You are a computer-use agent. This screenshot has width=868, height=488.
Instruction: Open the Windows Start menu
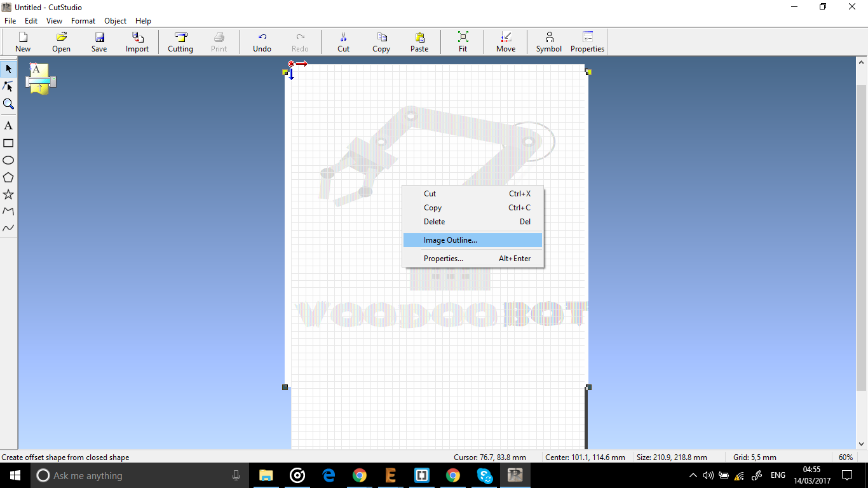pyautogui.click(x=15, y=475)
